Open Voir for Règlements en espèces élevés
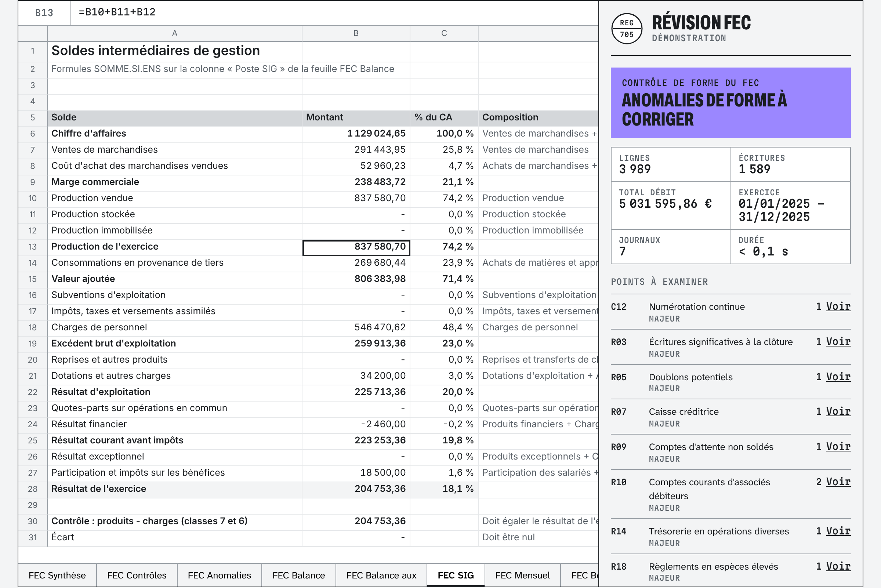This screenshot has height=588, width=881. tap(838, 566)
